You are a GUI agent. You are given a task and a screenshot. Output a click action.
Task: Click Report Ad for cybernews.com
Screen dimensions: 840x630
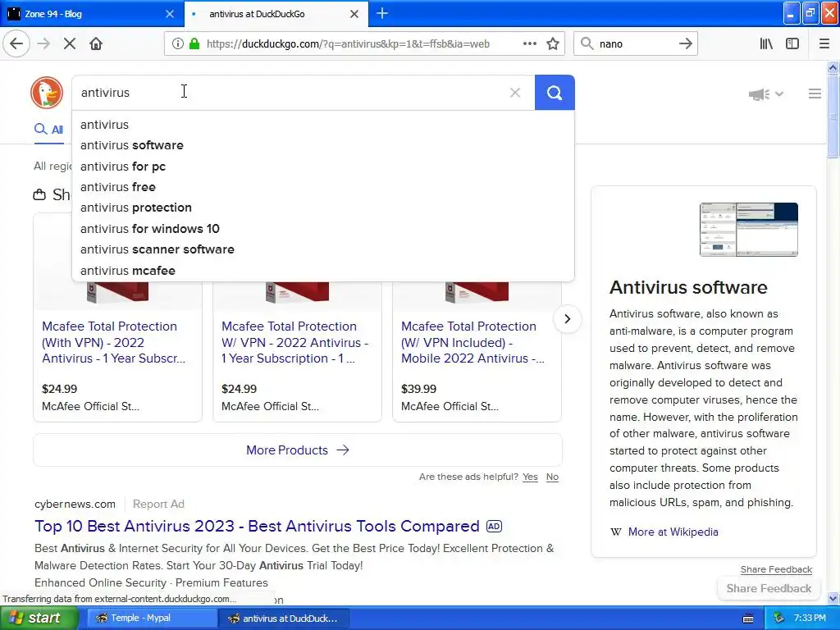[158, 504]
